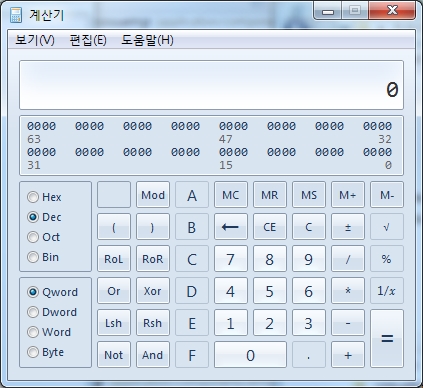Click the calculator result display

(x=211, y=85)
